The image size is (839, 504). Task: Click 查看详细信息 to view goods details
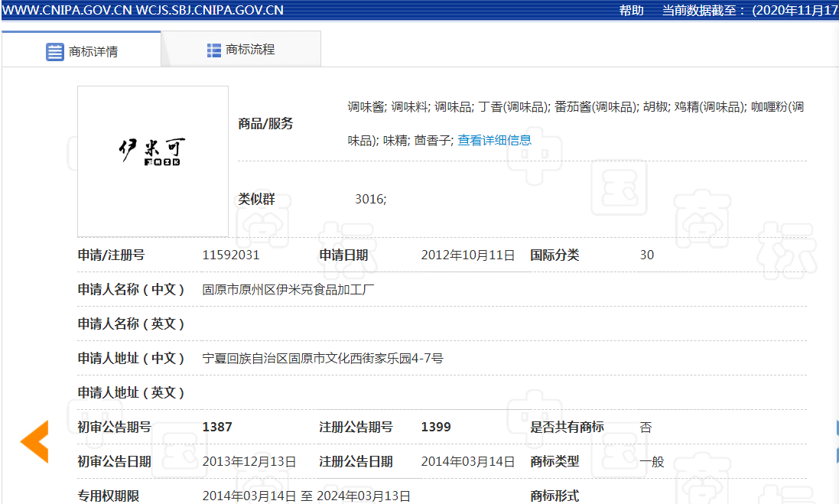(494, 140)
